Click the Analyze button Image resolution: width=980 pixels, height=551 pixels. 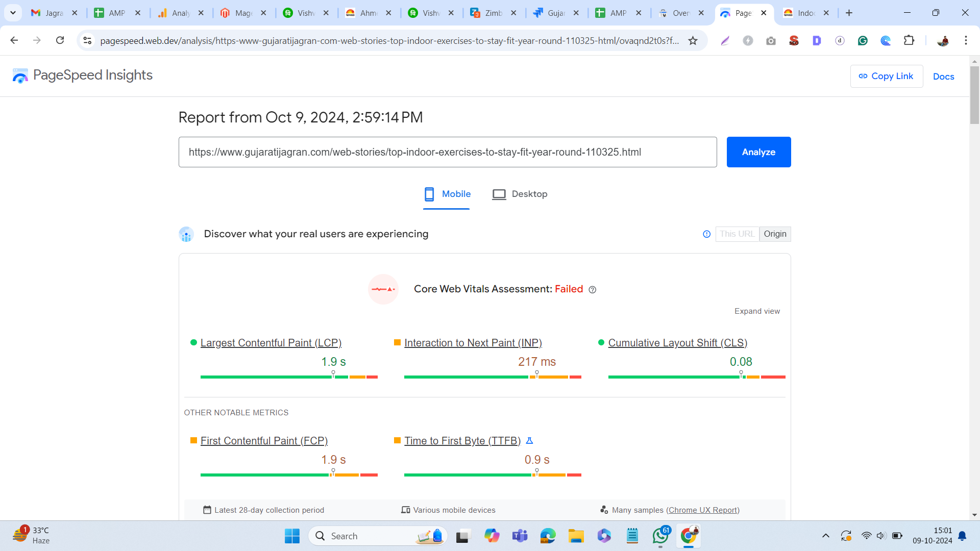coord(758,152)
